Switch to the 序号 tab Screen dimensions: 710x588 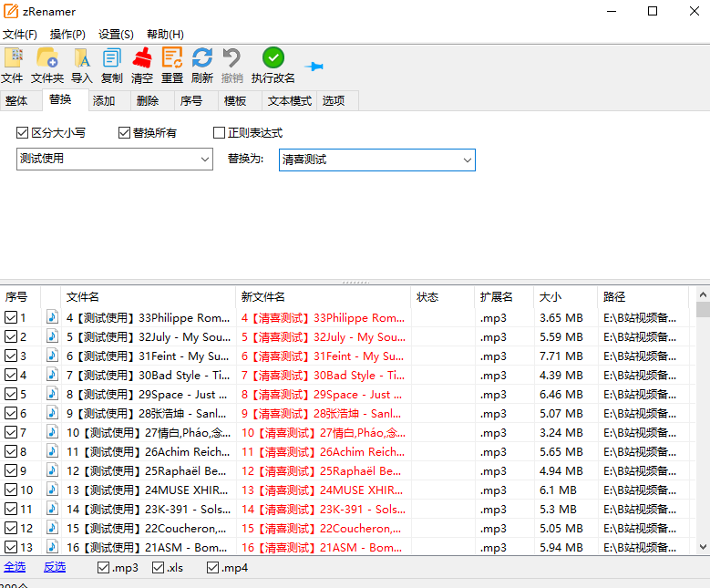pos(191,101)
